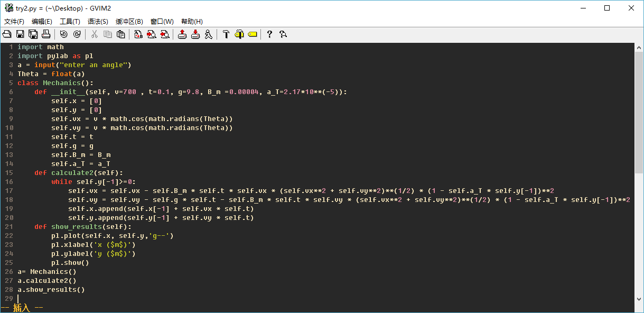
Task: Click 'a.calculate2()' on line 27
Action: coord(47,281)
